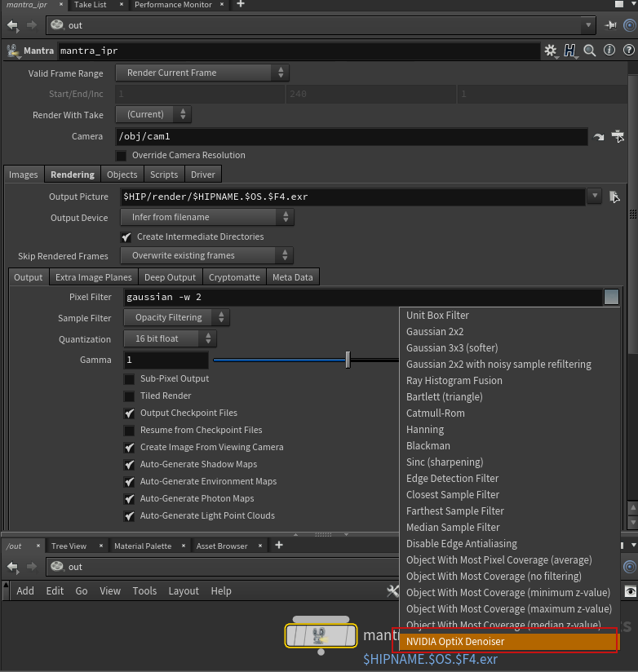Uncheck Auto-Generate Environment Maps
Screen dimensions: 638x672
point(129,482)
